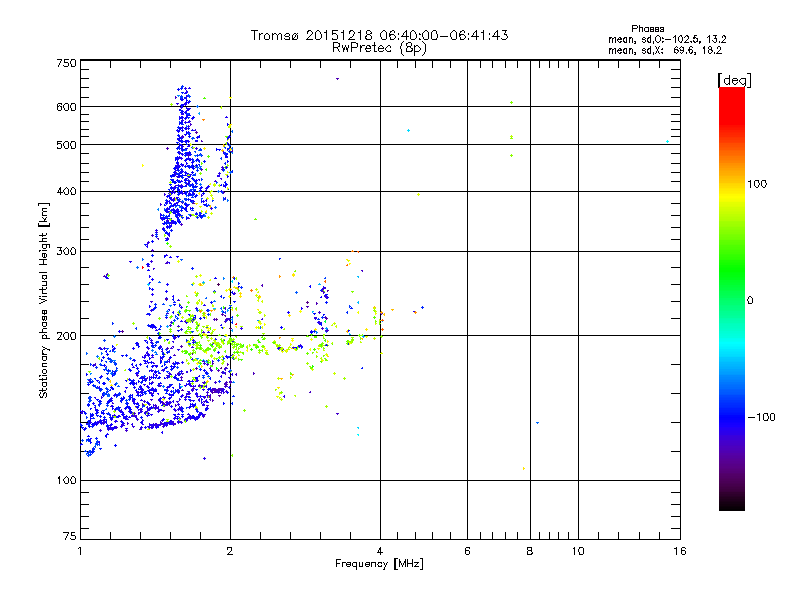
Task: Click the y-axis '300' tick label
Action: point(66,252)
